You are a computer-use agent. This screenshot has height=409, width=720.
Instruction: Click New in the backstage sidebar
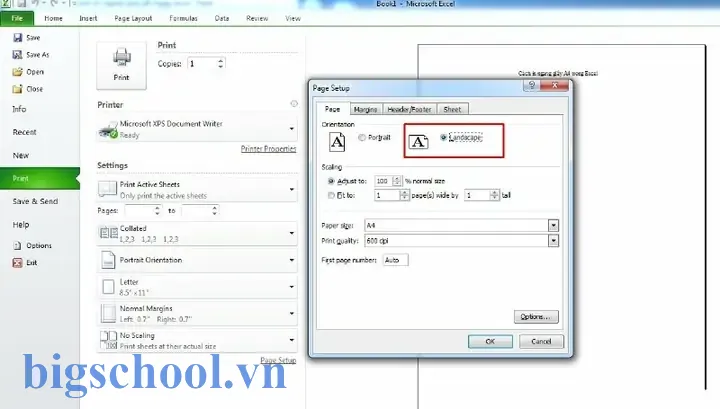21,156
